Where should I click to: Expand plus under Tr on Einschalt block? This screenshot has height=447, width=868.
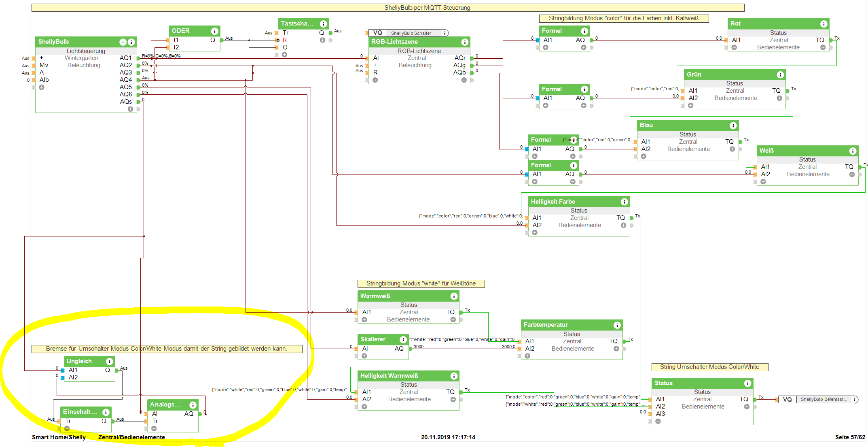tap(67, 428)
